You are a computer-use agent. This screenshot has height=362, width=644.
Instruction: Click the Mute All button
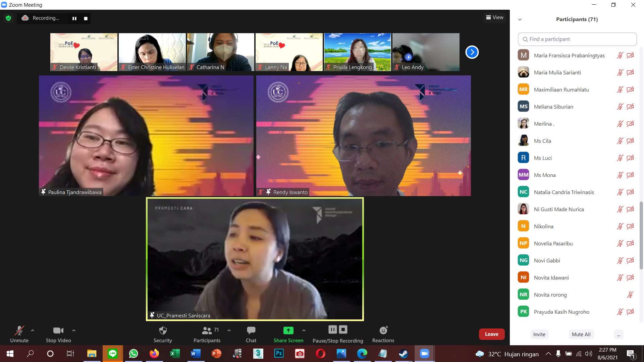click(x=581, y=335)
